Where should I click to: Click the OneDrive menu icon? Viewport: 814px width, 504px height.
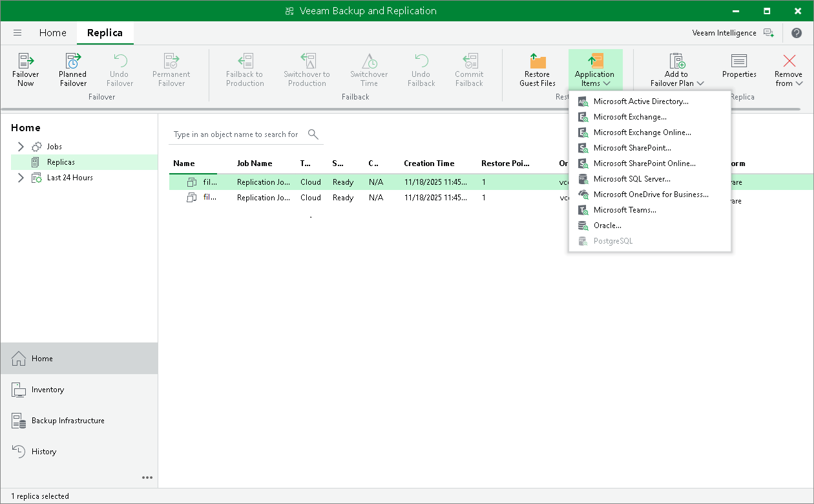(x=583, y=194)
